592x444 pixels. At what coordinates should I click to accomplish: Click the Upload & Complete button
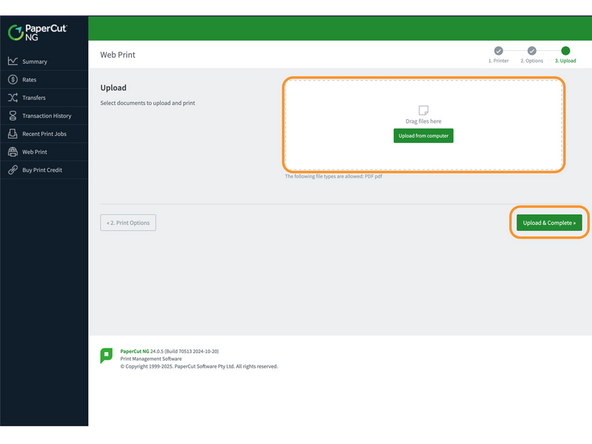(x=549, y=223)
